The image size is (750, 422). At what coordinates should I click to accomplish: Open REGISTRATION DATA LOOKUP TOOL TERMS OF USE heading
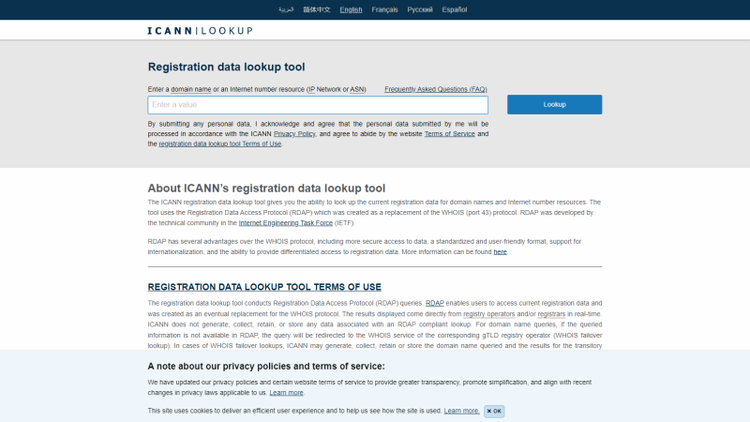[x=265, y=287]
